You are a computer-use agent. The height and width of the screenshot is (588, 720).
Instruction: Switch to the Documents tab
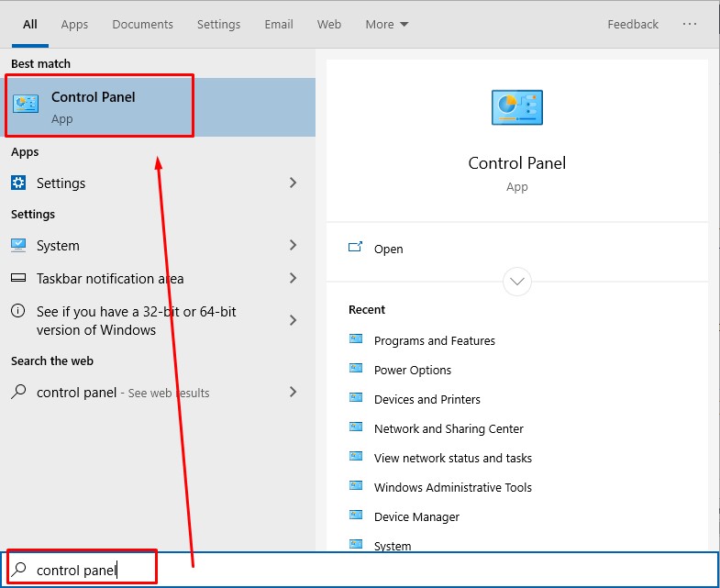[142, 25]
